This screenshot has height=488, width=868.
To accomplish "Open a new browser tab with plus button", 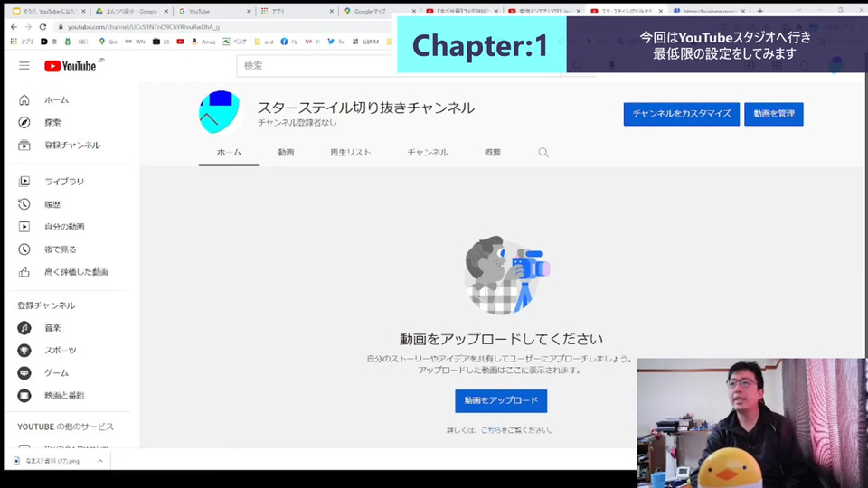I will click(760, 11).
